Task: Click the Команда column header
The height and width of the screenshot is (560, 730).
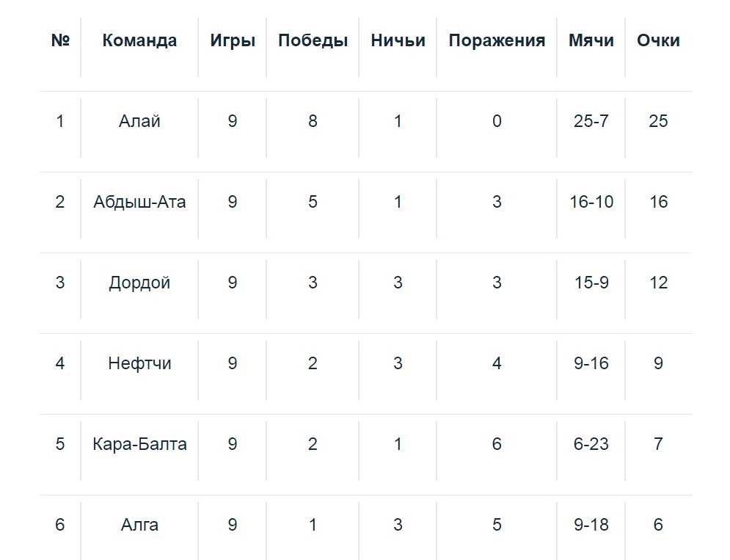Action: coord(139,40)
